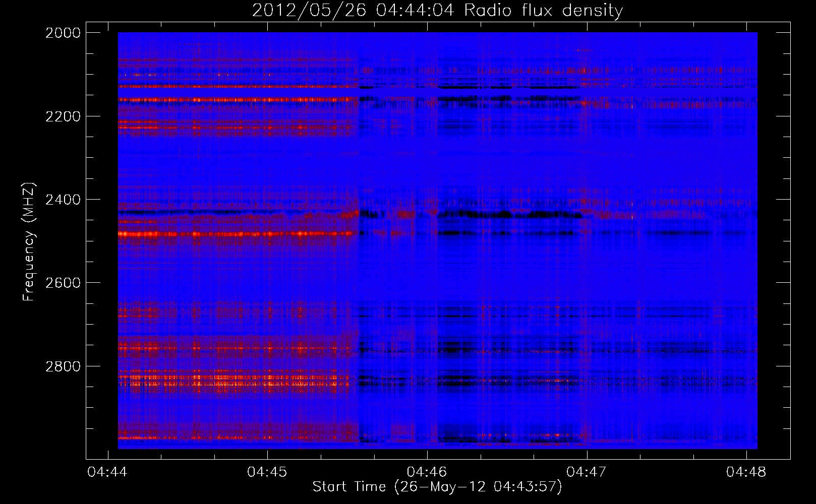Screen dimensions: 816x504
Task: Select the 2600 frequency tick label
Action: (x=63, y=283)
